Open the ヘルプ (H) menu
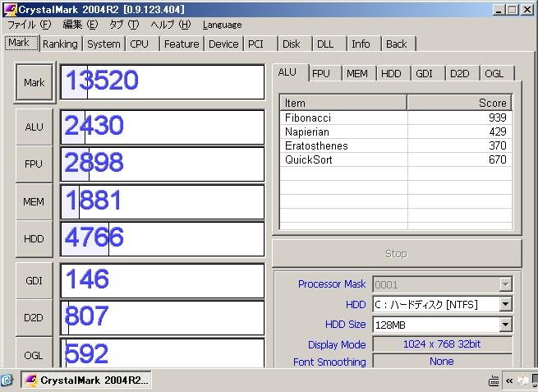This screenshot has height=392, width=538. 170,25
